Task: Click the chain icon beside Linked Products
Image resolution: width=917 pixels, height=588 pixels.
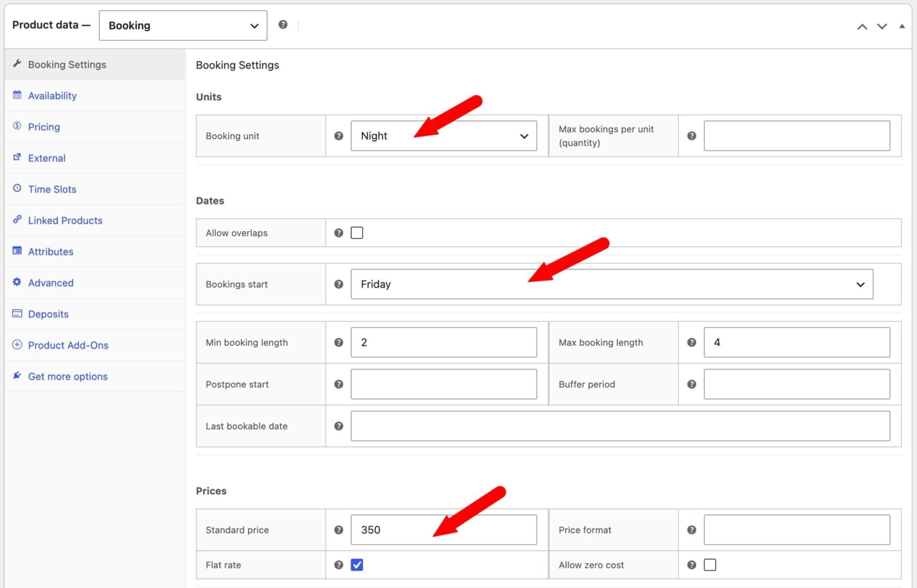Action: point(17,220)
